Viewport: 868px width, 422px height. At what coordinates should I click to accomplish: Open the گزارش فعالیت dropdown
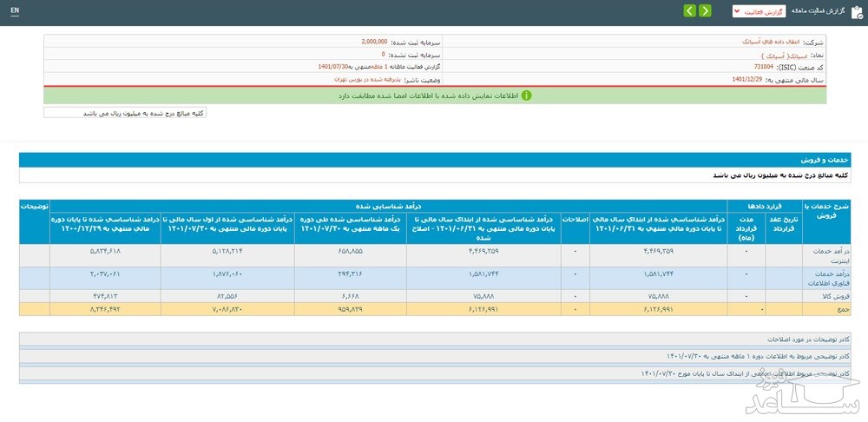pyautogui.click(x=759, y=11)
